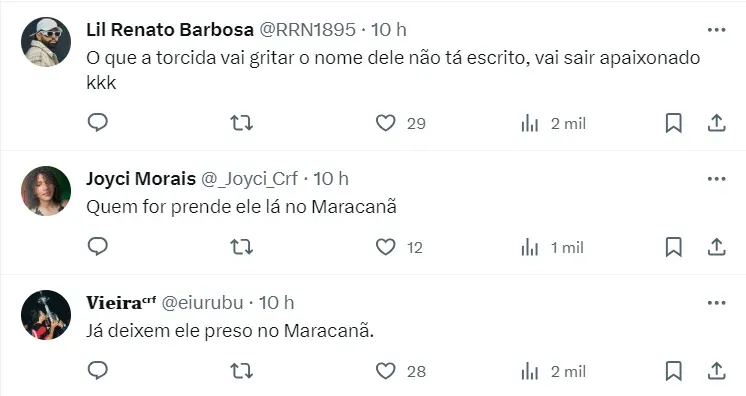Open more options on Vieira's tweet
746x396 pixels.
tap(717, 303)
